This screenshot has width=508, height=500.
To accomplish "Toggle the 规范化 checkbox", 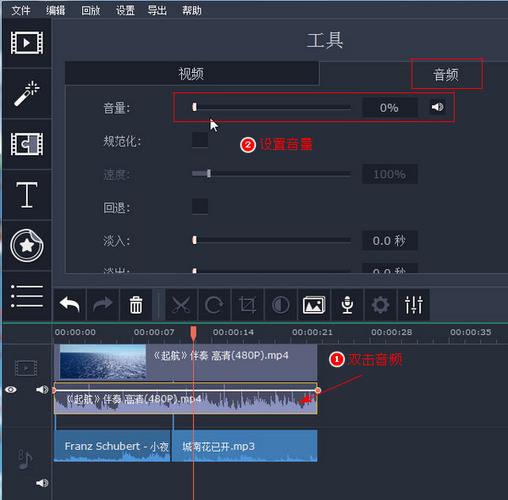I will [200, 140].
